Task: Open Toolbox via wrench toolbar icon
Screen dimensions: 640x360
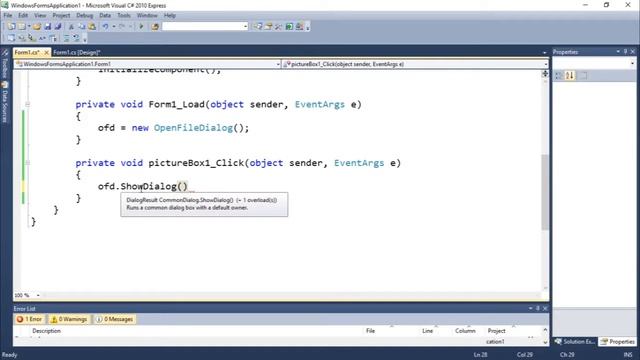Action: tap(278, 27)
